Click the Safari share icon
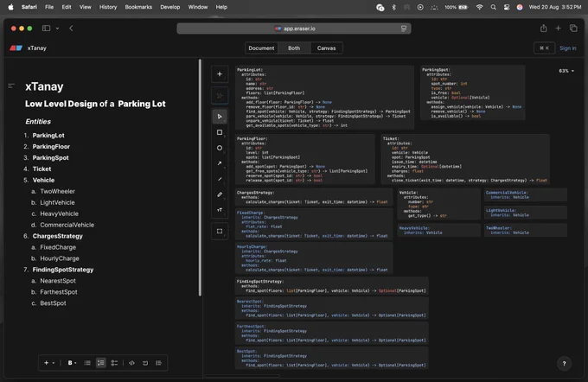The image size is (588, 382). pyautogui.click(x=543, y=29)
